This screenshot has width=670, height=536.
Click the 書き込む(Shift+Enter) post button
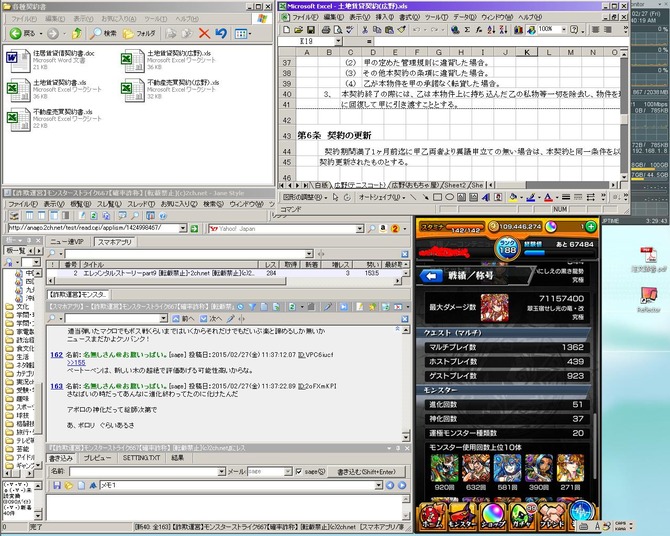point(366,471)
